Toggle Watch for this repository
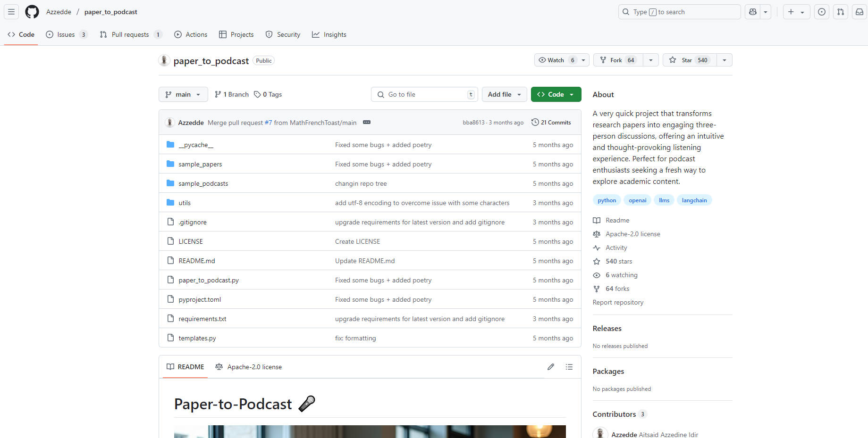868x438 pixels. [556, 60]
